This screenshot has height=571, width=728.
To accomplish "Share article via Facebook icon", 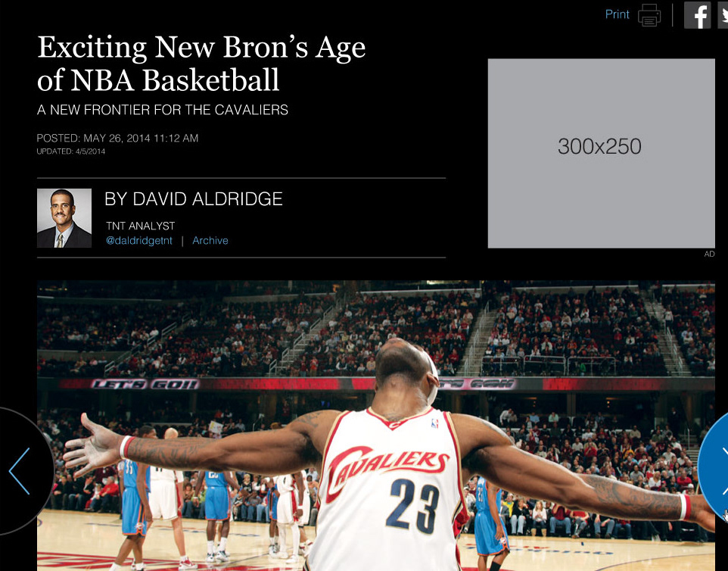I will click(x=698, y=15).
